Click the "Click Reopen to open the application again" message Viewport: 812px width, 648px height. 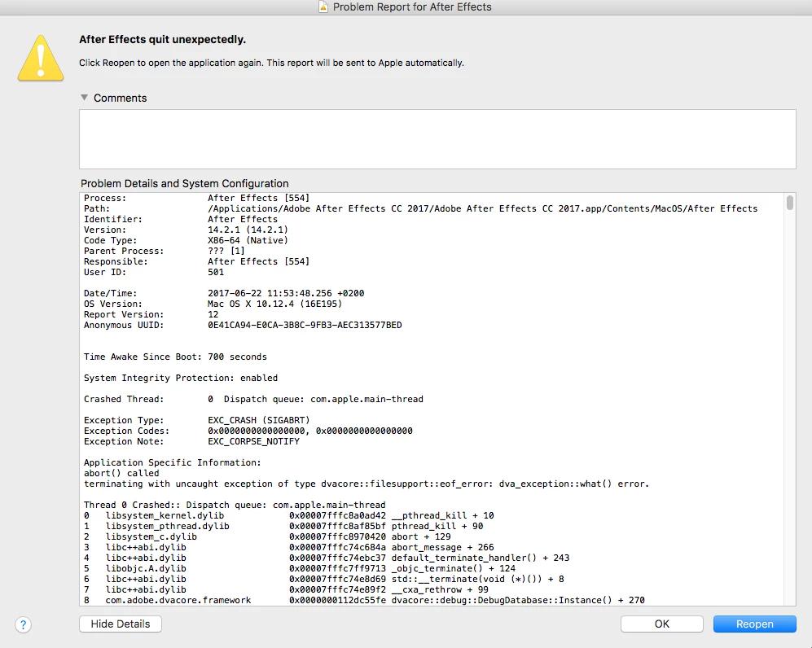(271, 63)
